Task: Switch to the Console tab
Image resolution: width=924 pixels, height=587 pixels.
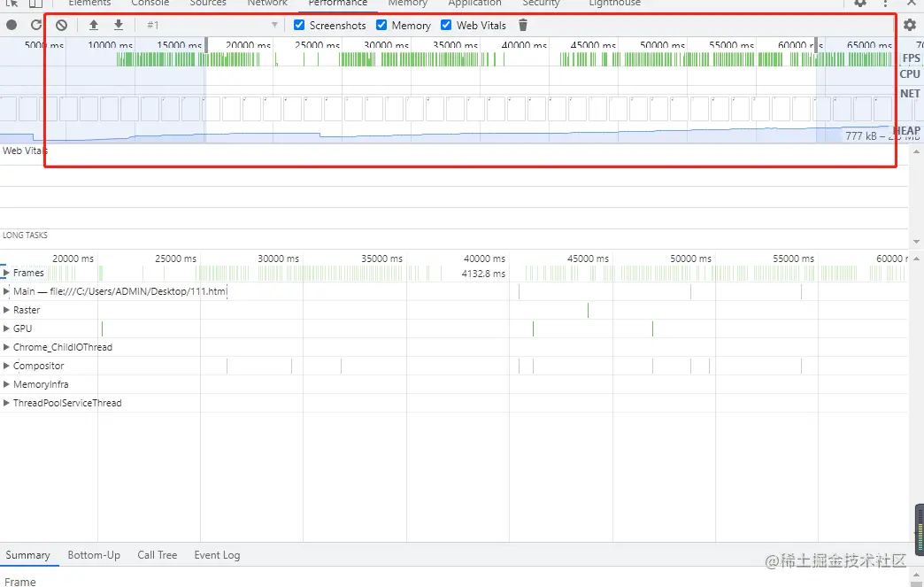Action: [150, 3]
